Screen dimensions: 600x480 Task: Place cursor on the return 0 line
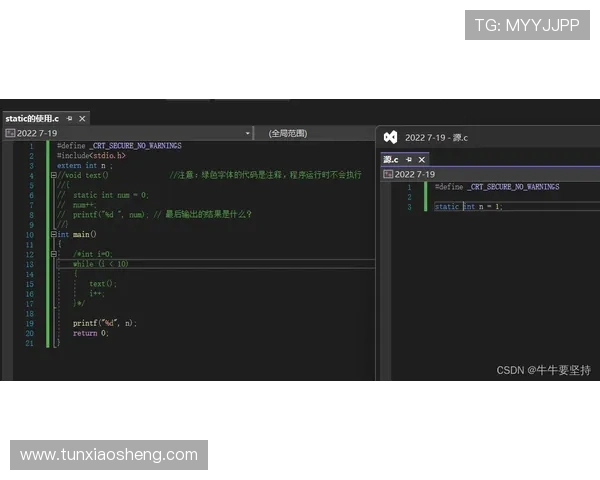point(90,333)
